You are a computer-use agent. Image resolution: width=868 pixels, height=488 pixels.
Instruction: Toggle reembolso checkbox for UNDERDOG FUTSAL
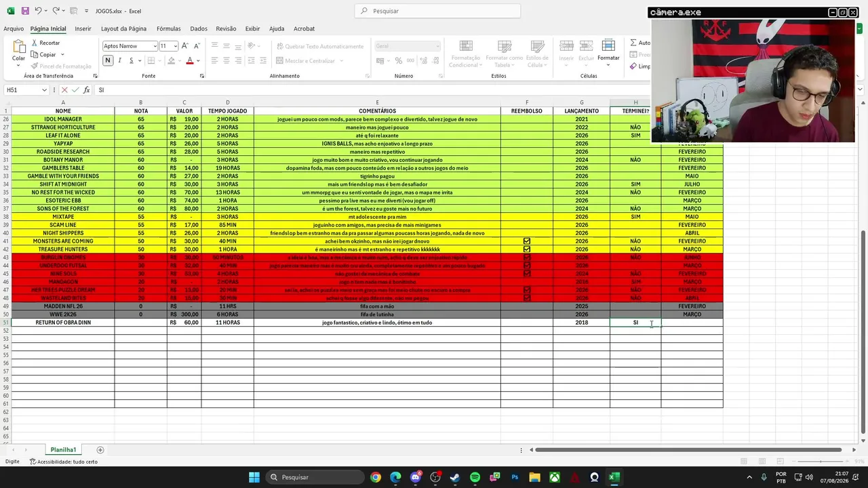(x=527, y=266)
